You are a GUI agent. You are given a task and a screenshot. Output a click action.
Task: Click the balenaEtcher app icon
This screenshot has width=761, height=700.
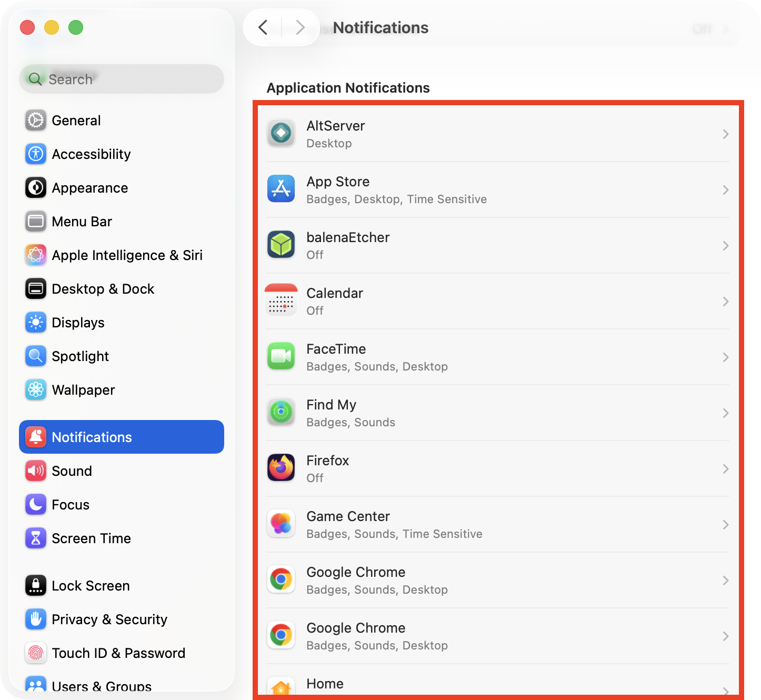pyautogui.click(x=281, y=245)
